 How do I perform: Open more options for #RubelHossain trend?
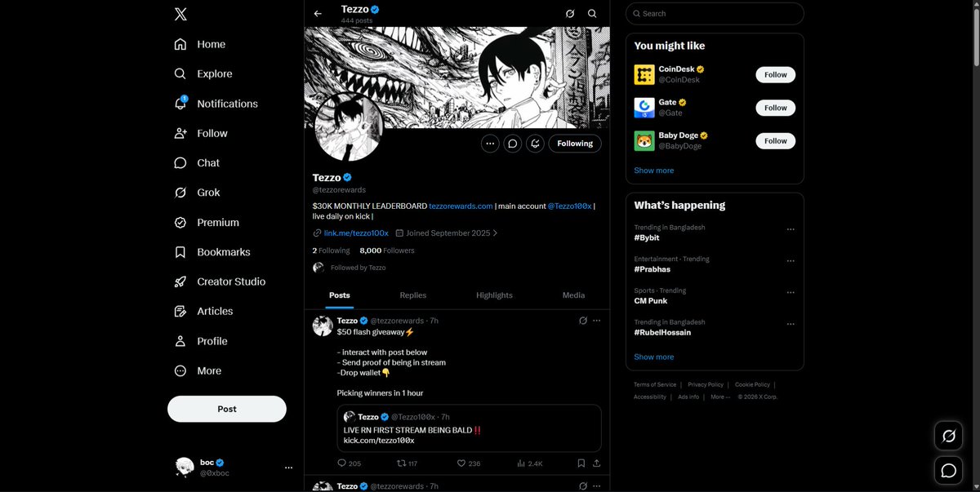tap(791, 324)
